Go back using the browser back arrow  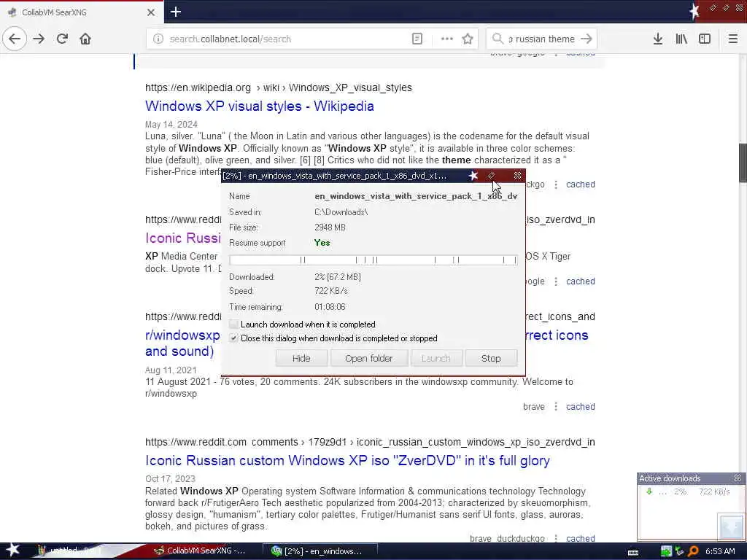(15, 39)
